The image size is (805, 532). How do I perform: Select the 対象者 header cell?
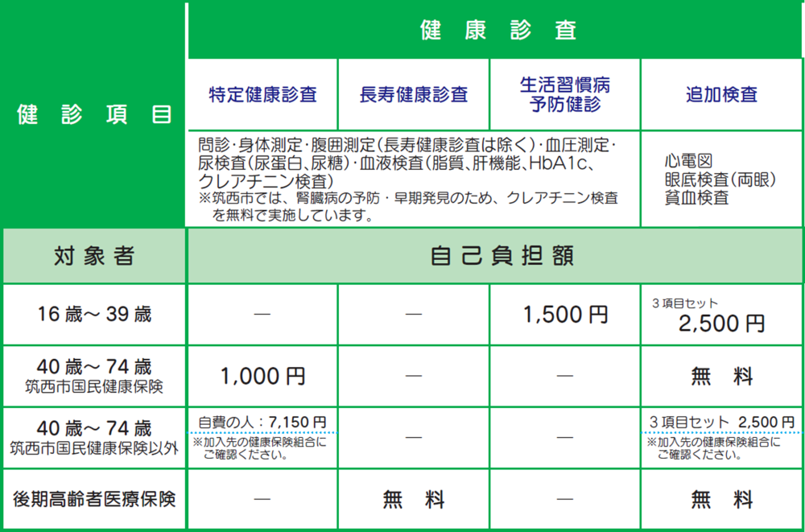tap(93, 255)
